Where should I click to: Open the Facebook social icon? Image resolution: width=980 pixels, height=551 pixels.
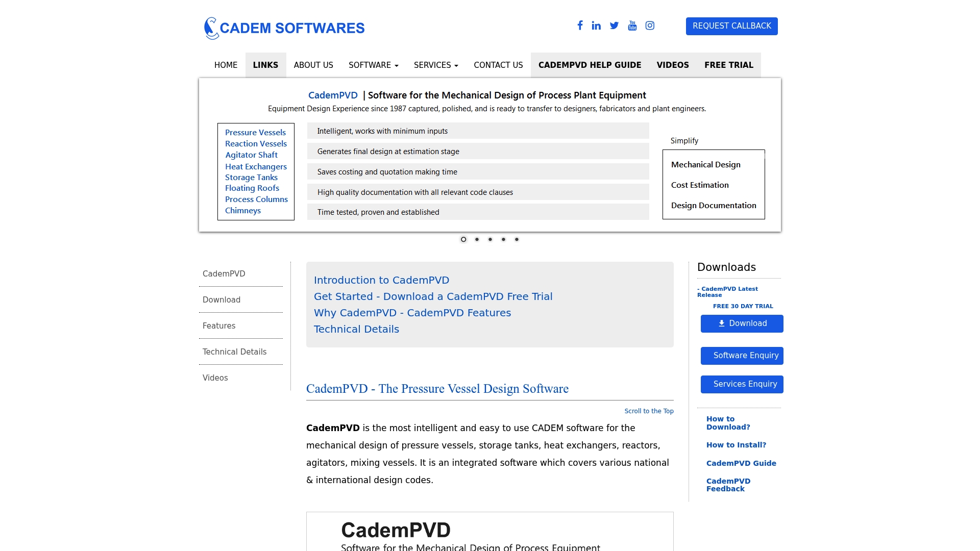pos(580,26)
